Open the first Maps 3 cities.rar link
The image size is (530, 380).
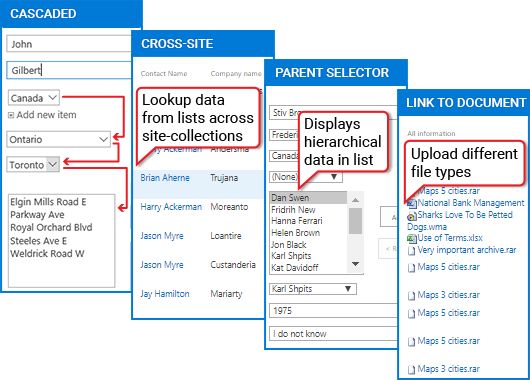click(x=449, y=295)
